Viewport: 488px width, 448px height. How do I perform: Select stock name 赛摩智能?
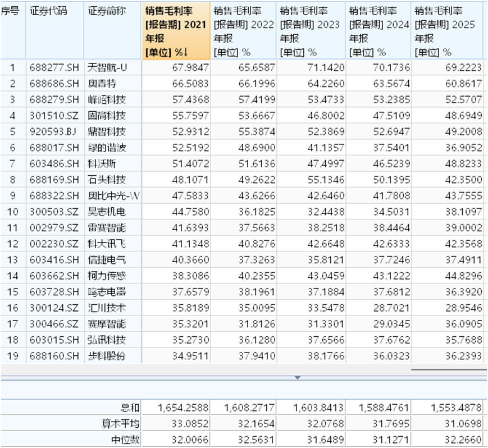(107, 324)
